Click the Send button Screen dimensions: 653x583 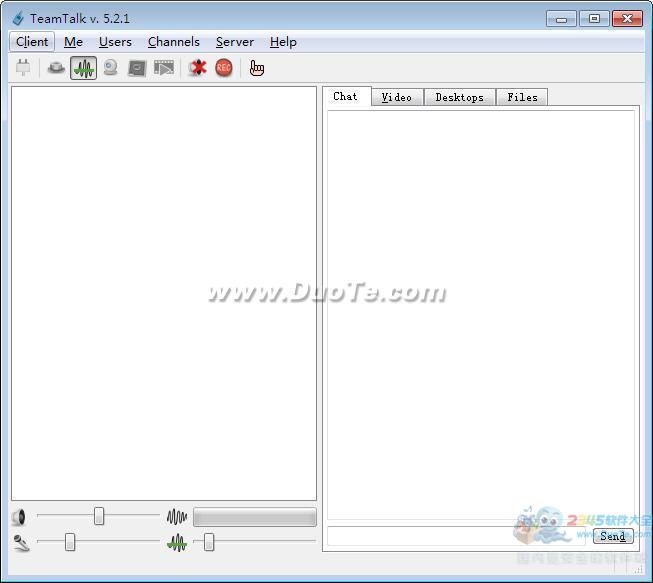[613, 536]
